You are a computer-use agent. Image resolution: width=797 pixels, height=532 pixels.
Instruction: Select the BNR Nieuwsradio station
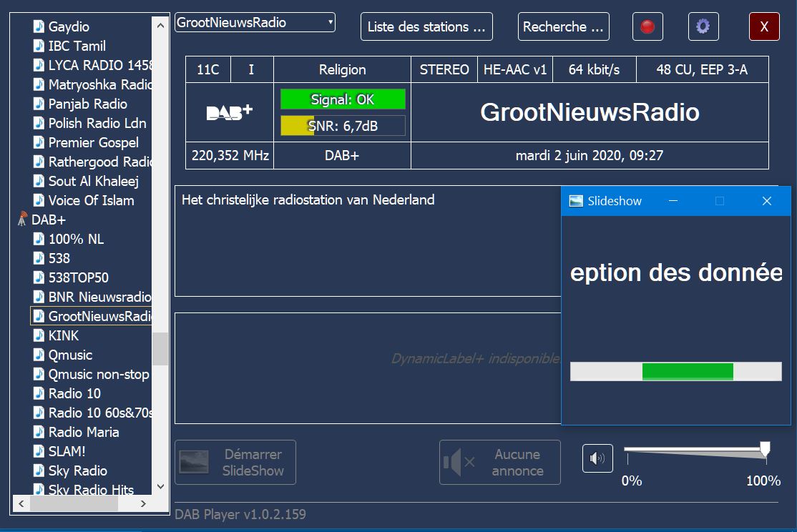(99, 297)
